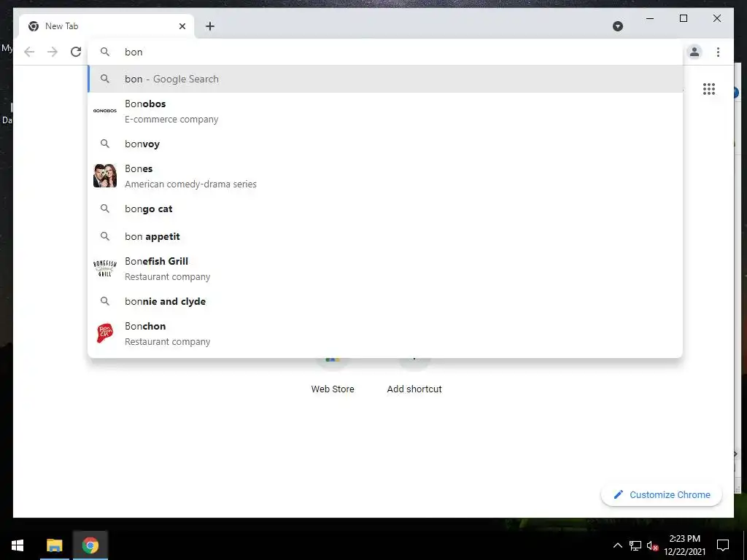Select the bonvoy search suggestion

[385, 144]
